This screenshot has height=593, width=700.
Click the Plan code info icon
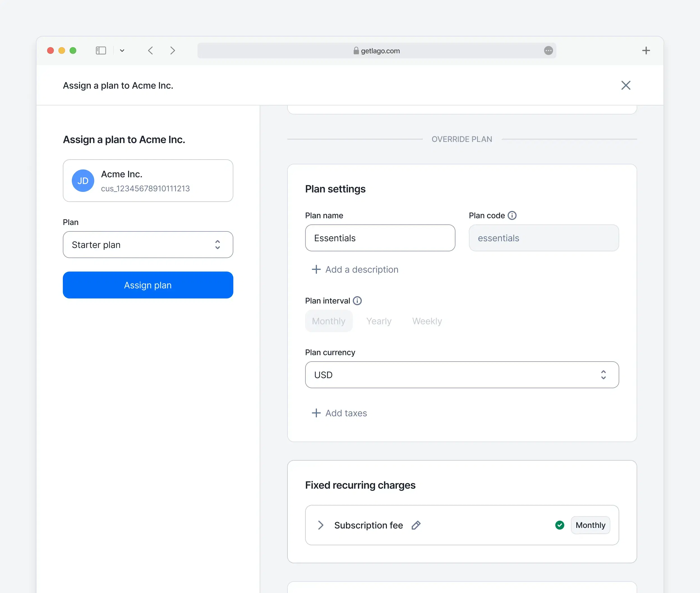(x=512, y=215)
